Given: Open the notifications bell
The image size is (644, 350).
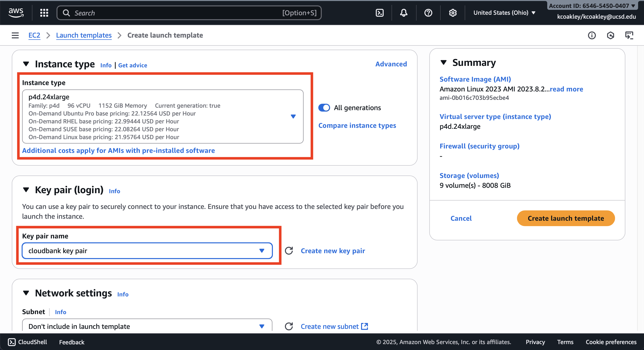Looking at the screenshot, I should [404, 13].
